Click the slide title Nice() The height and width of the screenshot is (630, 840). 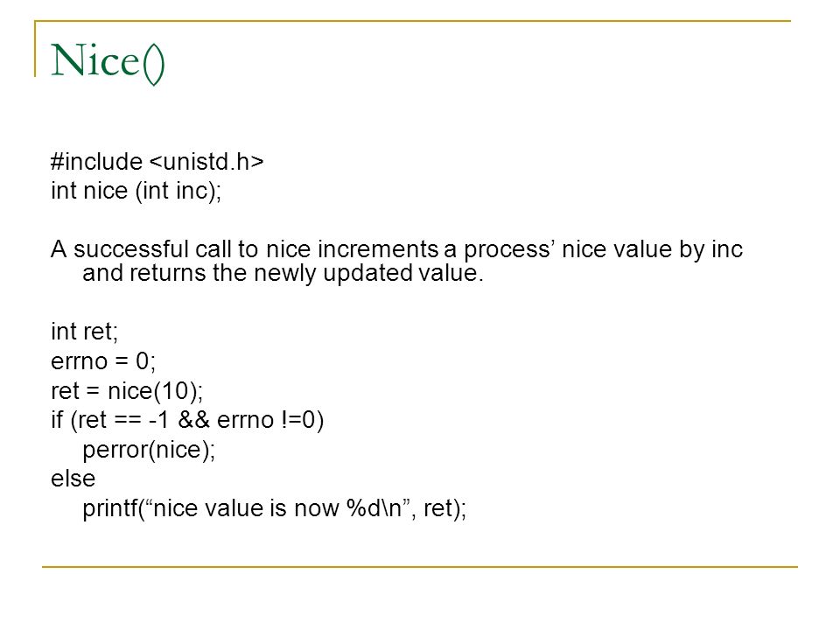tap(108, 62)
